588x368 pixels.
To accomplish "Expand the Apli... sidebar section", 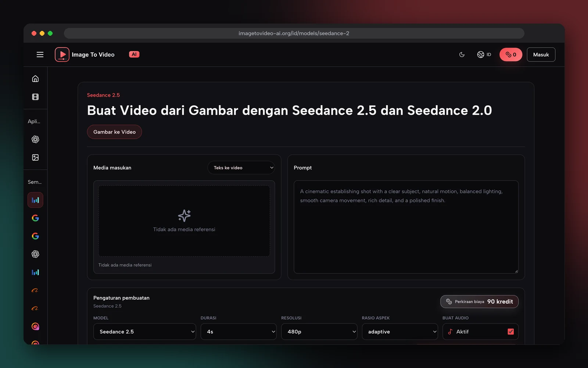I will tap(34, 121).
